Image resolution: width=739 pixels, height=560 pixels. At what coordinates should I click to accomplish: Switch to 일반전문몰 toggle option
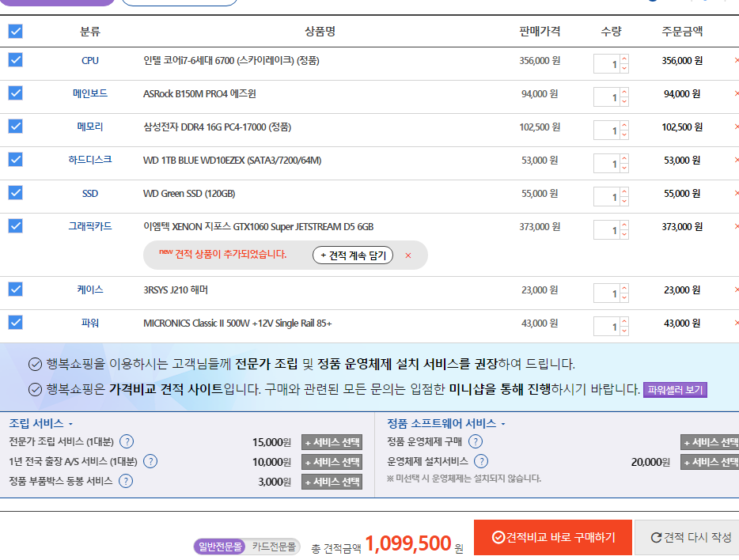tap(220, 547)
